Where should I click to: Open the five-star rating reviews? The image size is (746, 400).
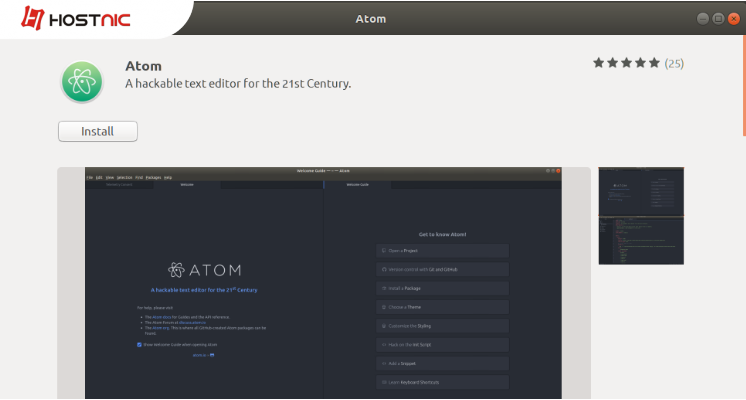626,63
